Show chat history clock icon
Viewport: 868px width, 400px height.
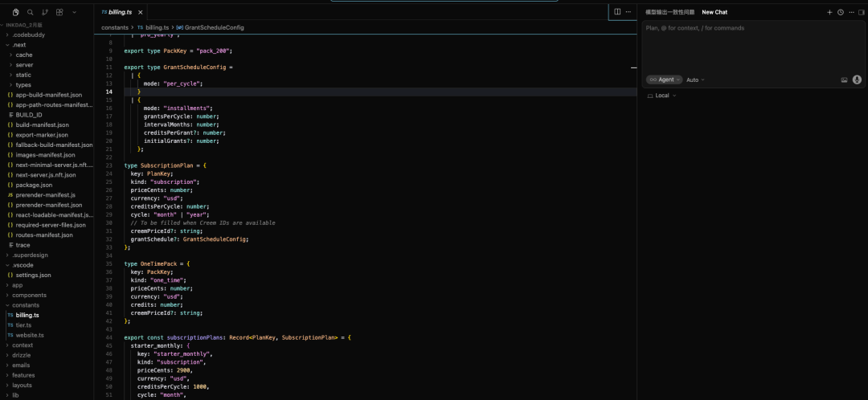[x=841, y=12]
